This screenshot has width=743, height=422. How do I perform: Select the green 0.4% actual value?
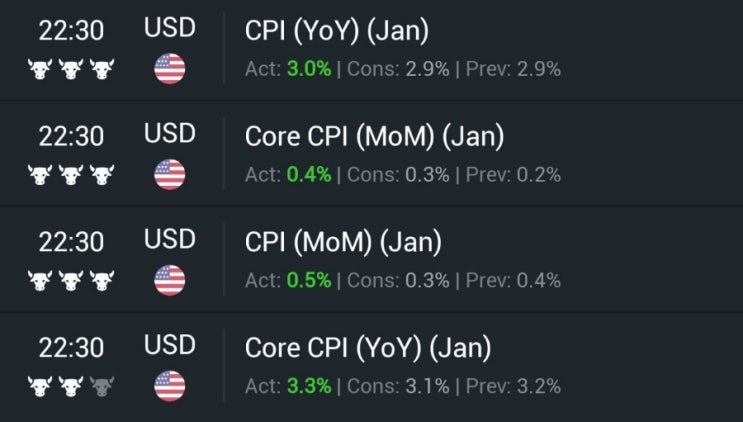point(308,174)
